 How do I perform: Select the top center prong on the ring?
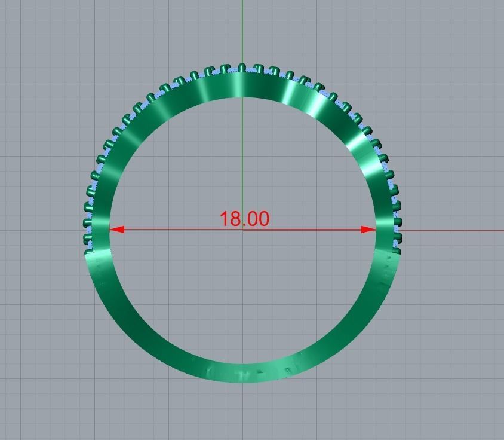pos(242,68)
